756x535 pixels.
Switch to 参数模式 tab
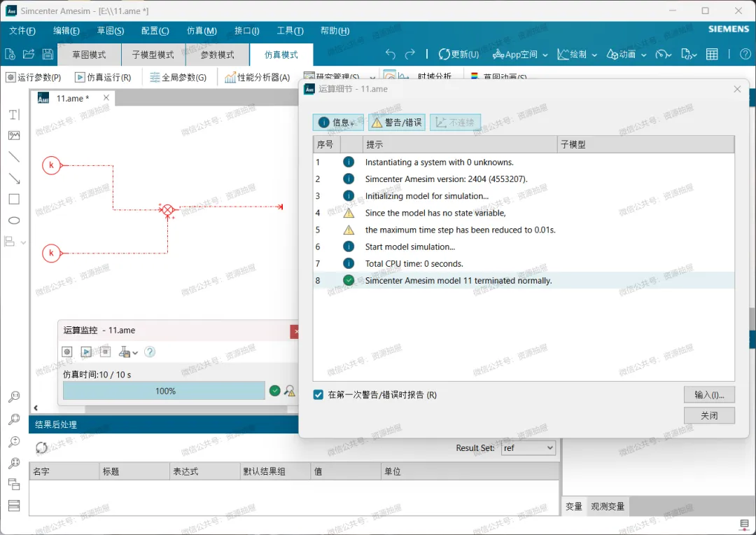(x=217, y=55)
